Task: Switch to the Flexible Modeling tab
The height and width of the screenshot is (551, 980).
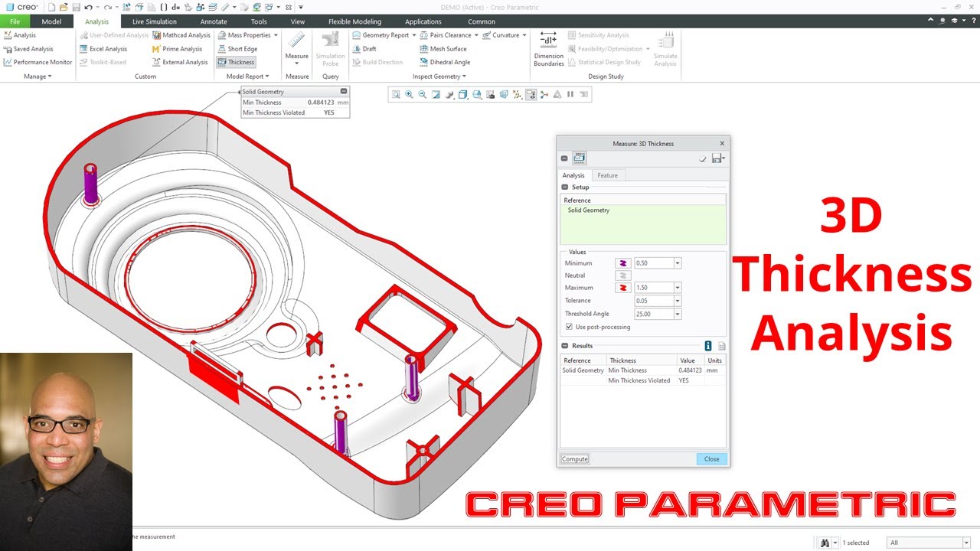Action: coord(354,21)
